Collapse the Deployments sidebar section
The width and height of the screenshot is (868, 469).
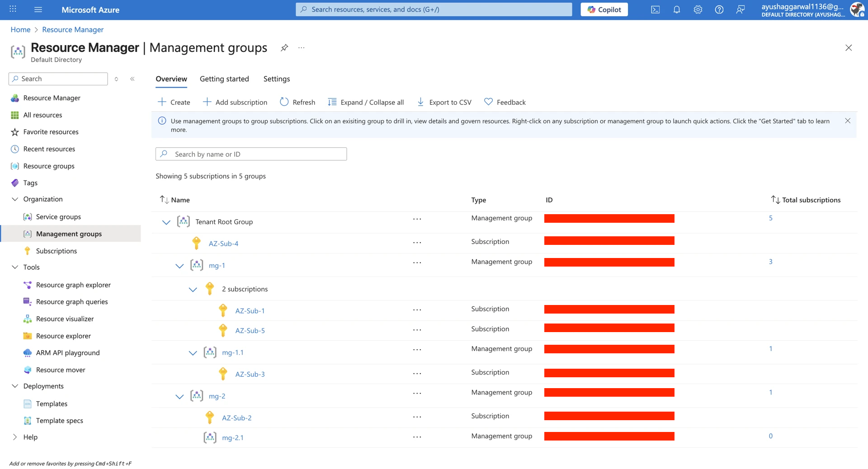pyautogui.click(x=15, y=386)
